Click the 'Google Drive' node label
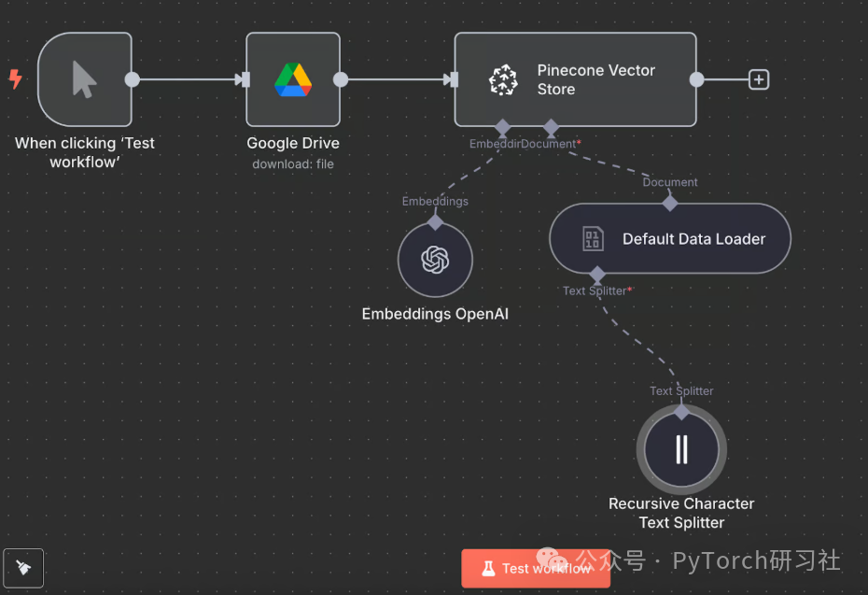The height and width of the screenshot is (595, 868). tap(293, 143)
